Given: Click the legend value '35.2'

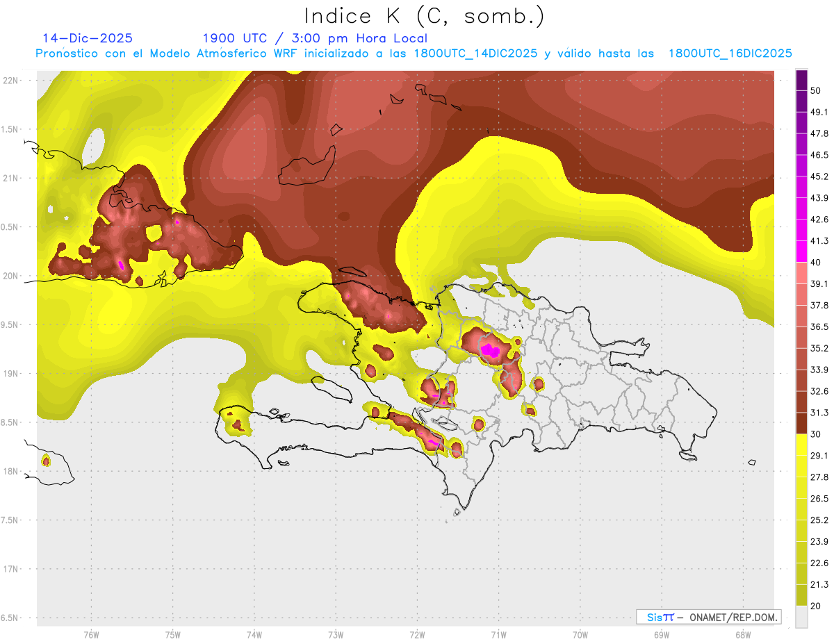Looking at the screenshot, I should point(819,348).
